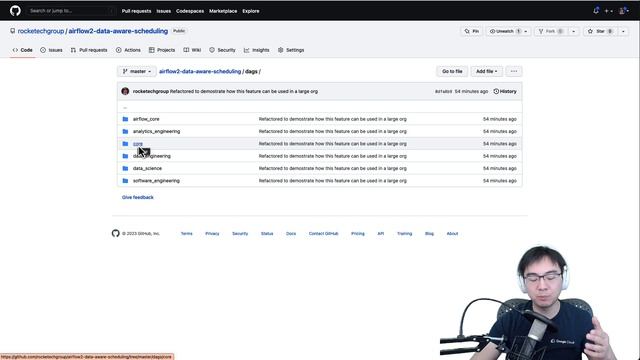Switch to the repository Issues tab
Image resolution: width=640 pixels, height=360 pixels.
[x=51, y=50]
